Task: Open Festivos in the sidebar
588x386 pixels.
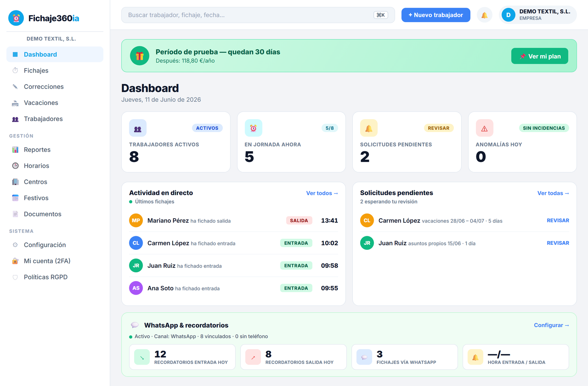Action: click(x=55, y=198)
